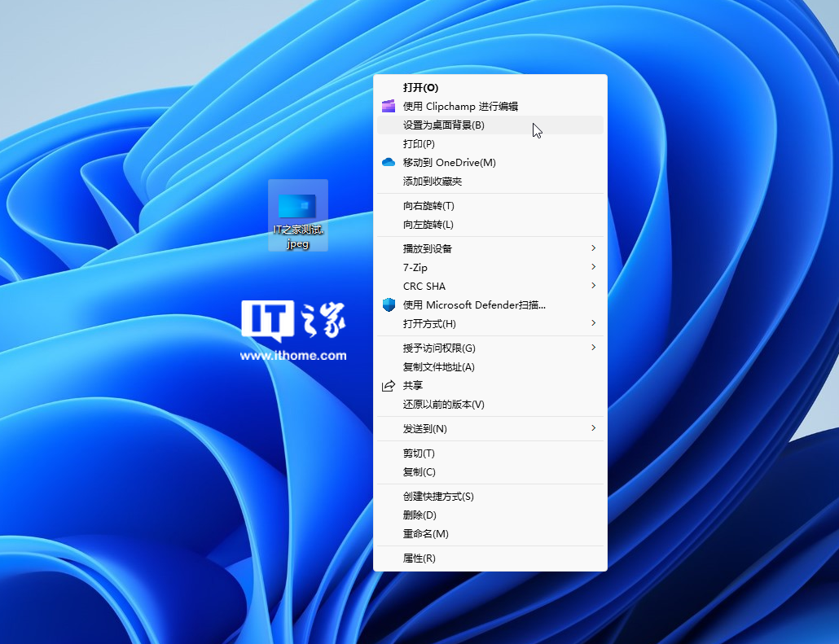Expand the 打开方式(H) submenu arrow
839x644 pixels.
pos(593,323)
